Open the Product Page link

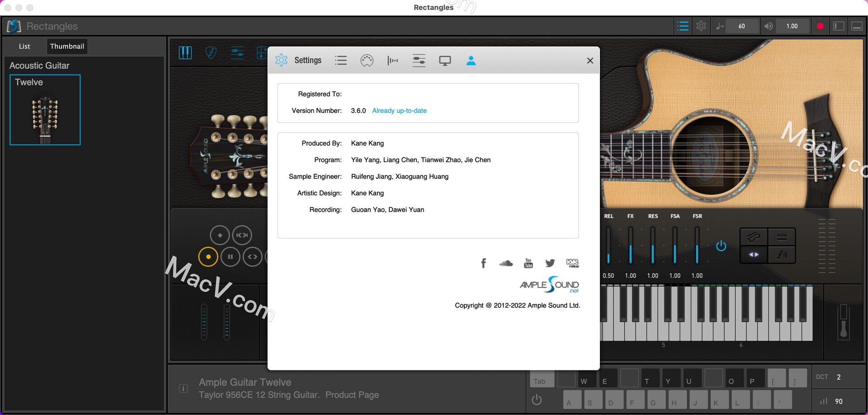click(352, 395)
